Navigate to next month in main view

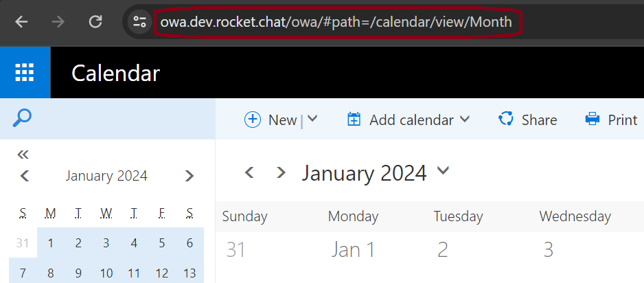click(280, 172)
